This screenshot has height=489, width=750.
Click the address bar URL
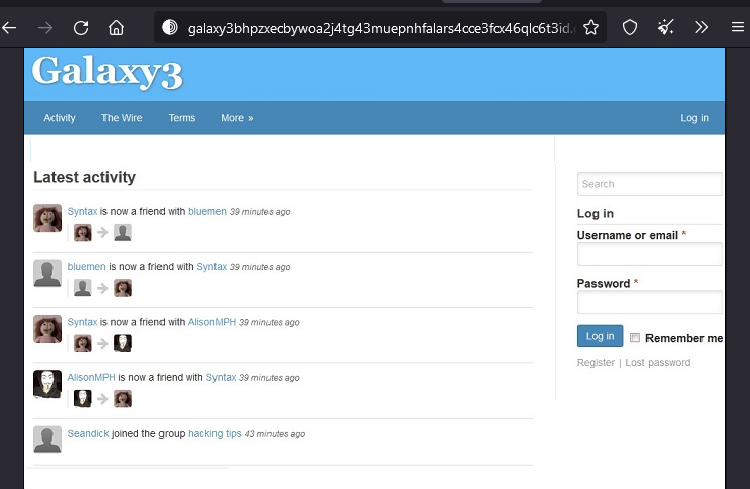point(382,28)
